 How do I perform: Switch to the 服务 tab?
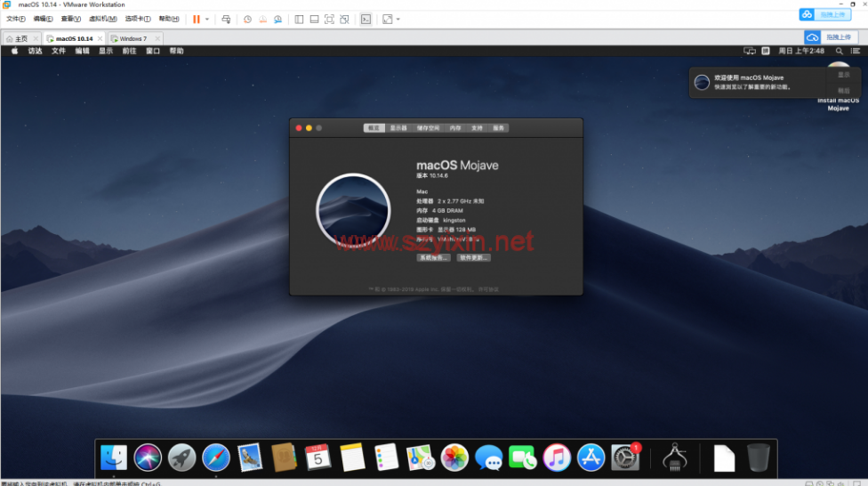coord(498,128)
